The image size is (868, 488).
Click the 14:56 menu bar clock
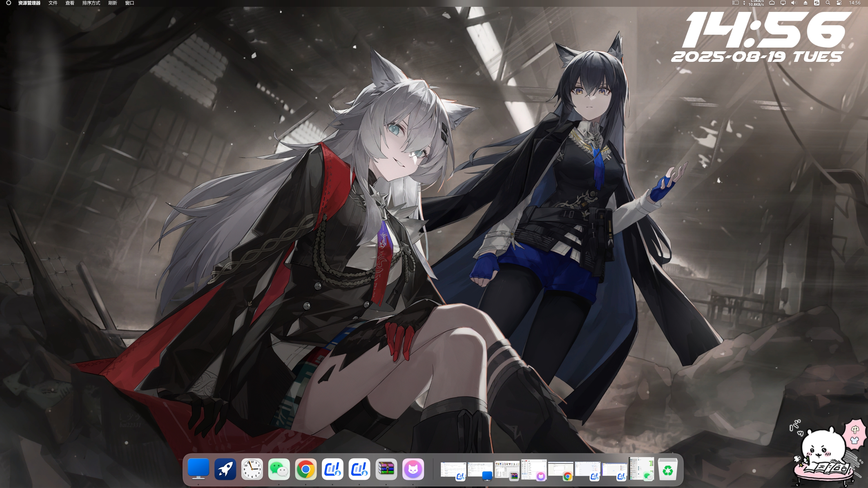pyautogui.click(x=855, y=3)
